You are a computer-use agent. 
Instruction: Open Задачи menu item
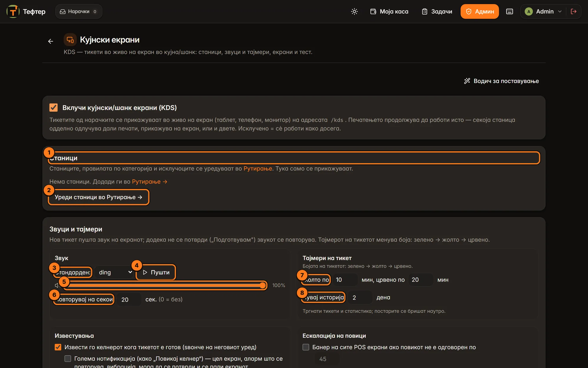point(437,11)
